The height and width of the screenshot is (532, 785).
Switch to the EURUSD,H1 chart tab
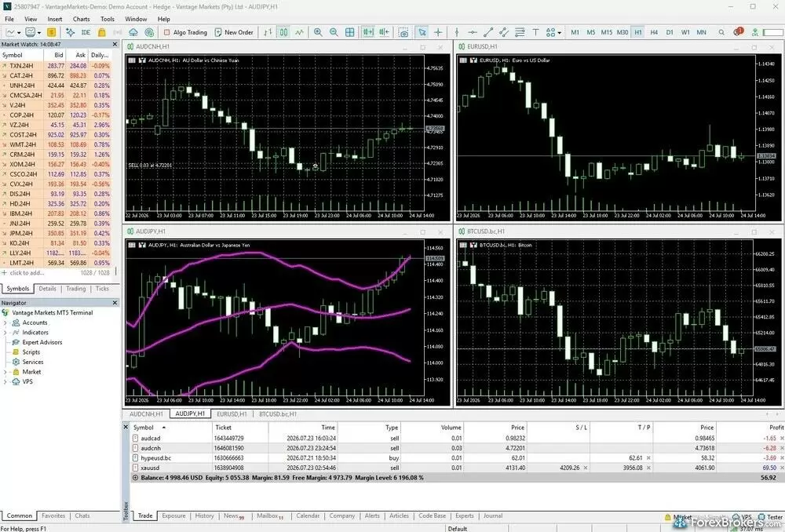[x=232, y=414]
